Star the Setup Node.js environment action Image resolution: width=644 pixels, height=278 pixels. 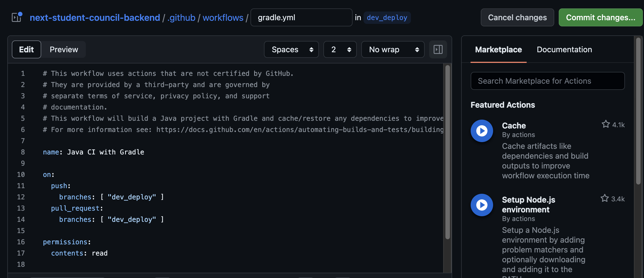click(x=604, y=199)
